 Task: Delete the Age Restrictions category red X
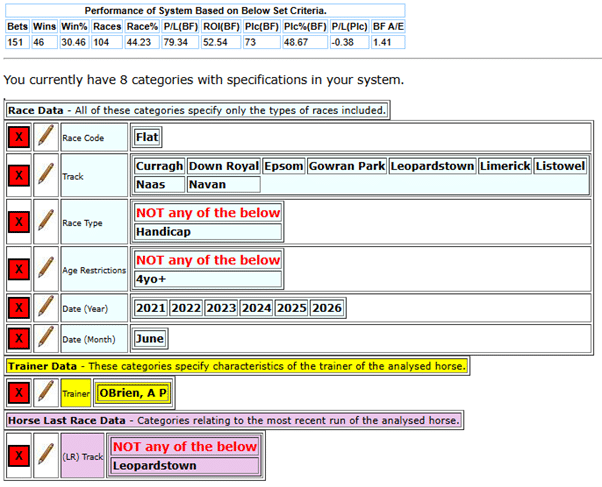(19, 269)
